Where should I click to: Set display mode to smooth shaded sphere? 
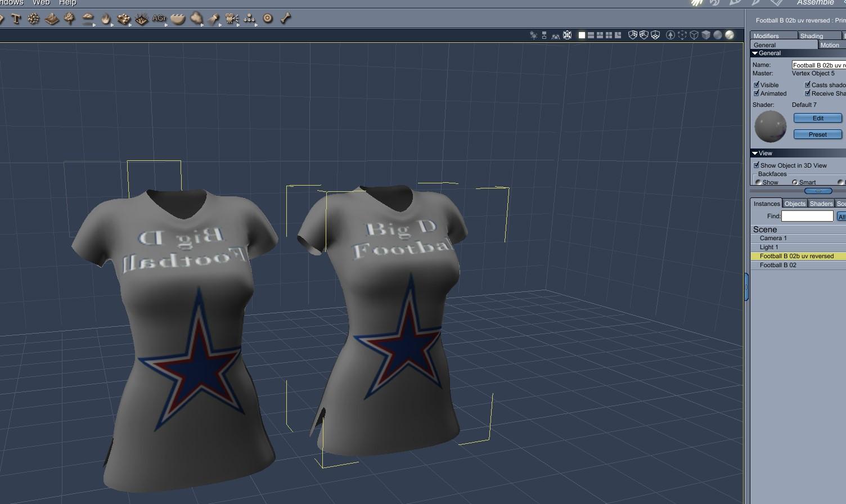tap(718, 35)
